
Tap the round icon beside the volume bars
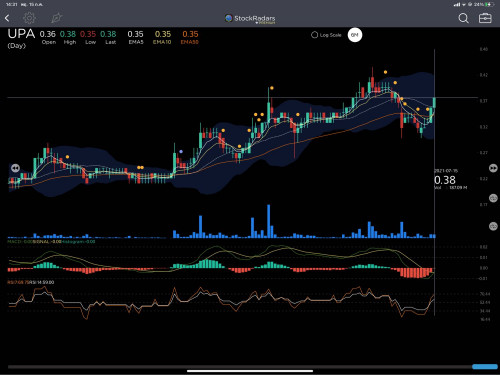[x=493, y=226]
